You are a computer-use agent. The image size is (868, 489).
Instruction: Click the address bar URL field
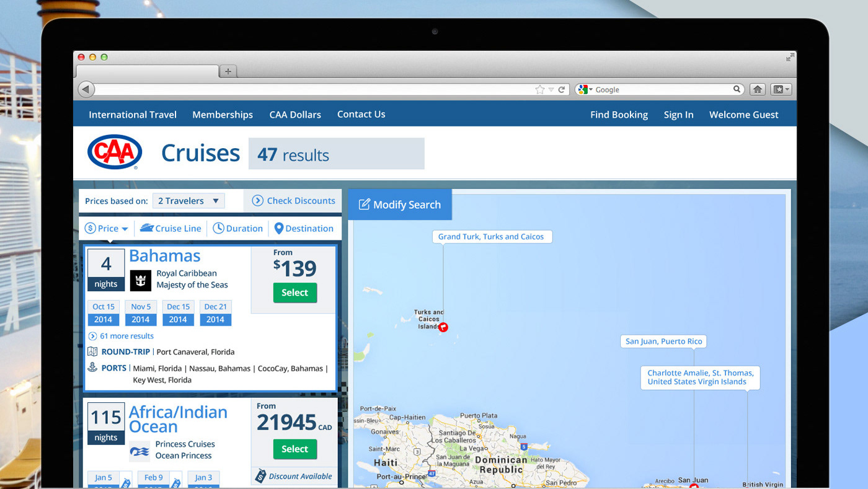315,89
